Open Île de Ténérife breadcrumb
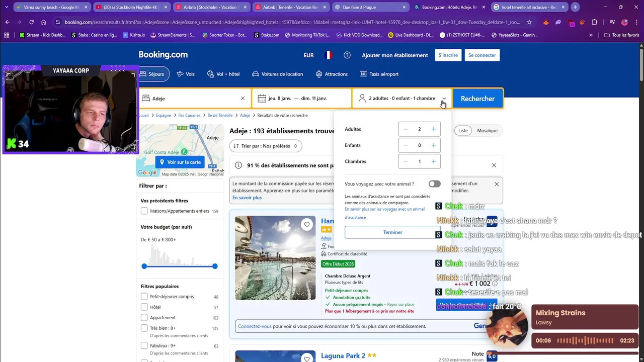The image size is (644, 362). (220, 115)
